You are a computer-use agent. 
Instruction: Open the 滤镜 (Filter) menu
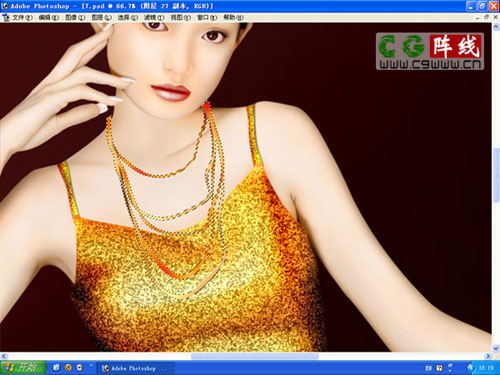(x=154, y=17)
